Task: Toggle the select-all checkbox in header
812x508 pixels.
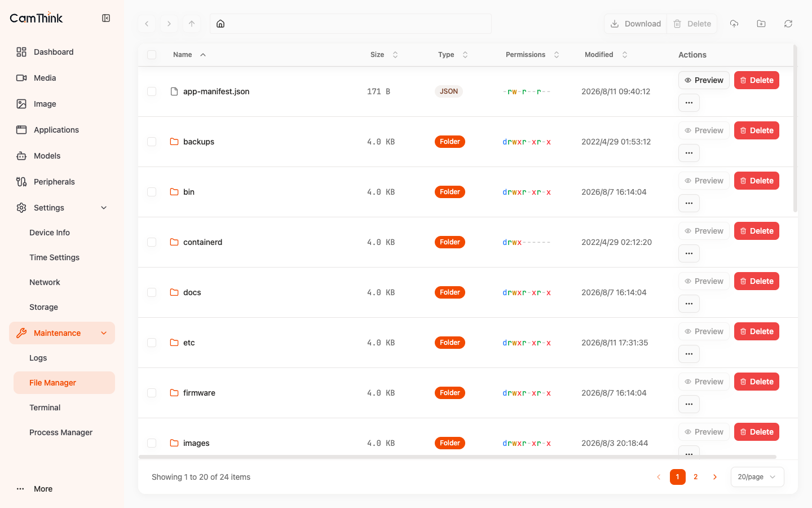Action: pos(152,55)
